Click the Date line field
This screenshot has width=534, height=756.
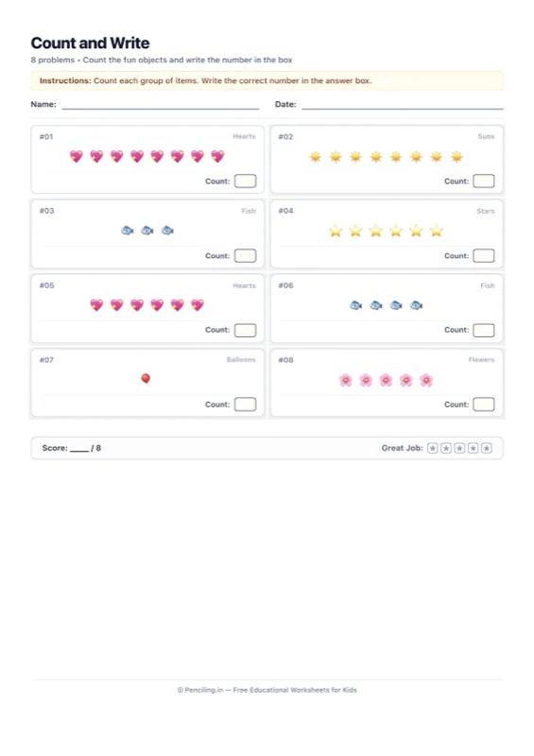(403, 105)
